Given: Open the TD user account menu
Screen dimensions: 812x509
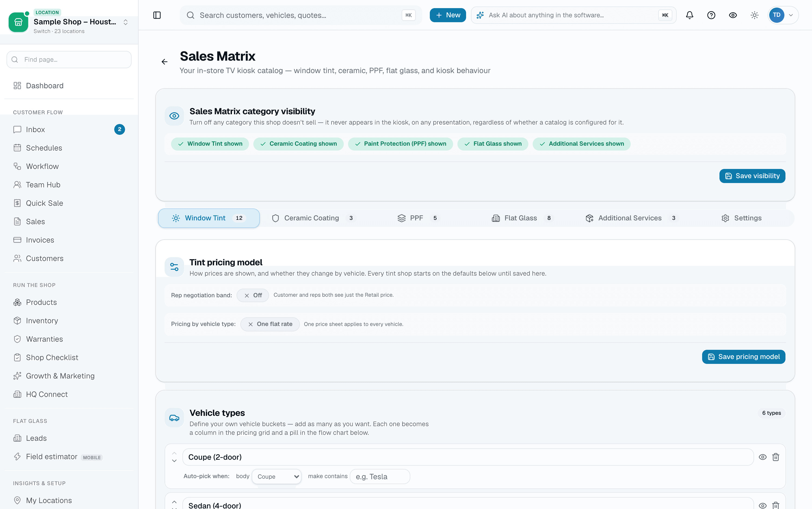Looking at the screenshot, I should click(783, 15).
